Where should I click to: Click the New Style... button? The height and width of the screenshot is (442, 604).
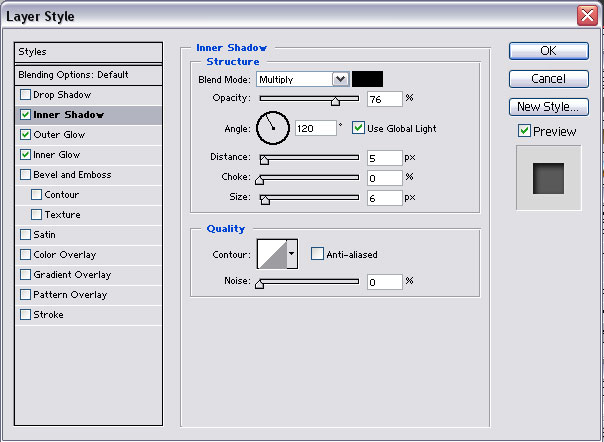[x=548, y=106]
